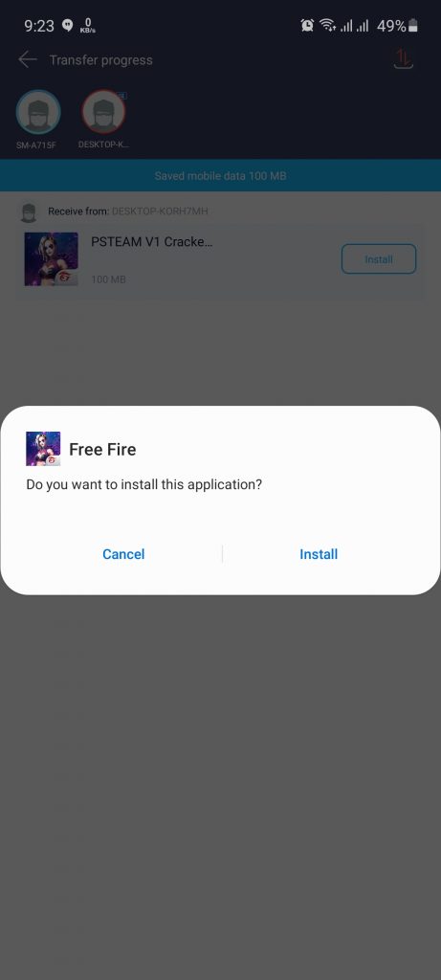The height and width of the screenshot is (980, 441).
Task: Tap the alarm icon in status bar
Action: pos(307,26)
